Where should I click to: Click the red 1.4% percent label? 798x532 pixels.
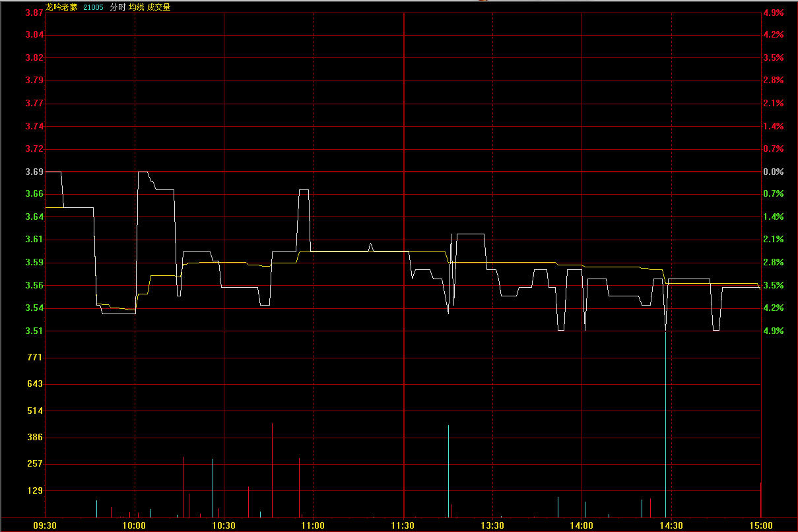tap(773, 126)
